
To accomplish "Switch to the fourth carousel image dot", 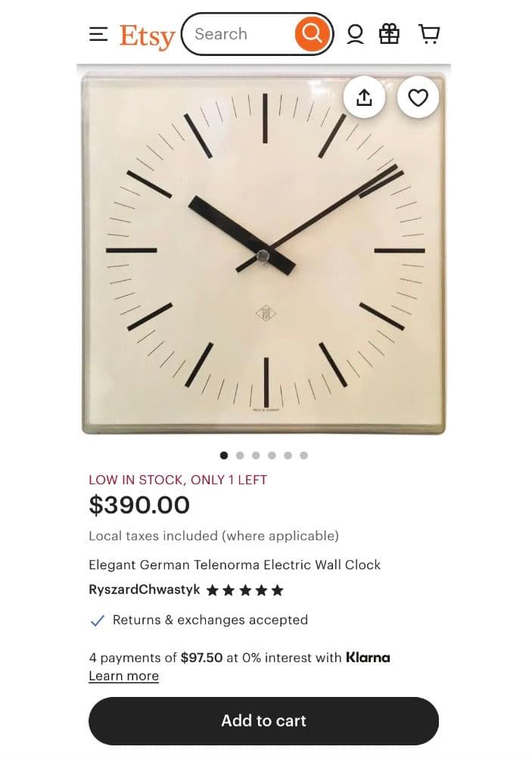I will (272, 456).
